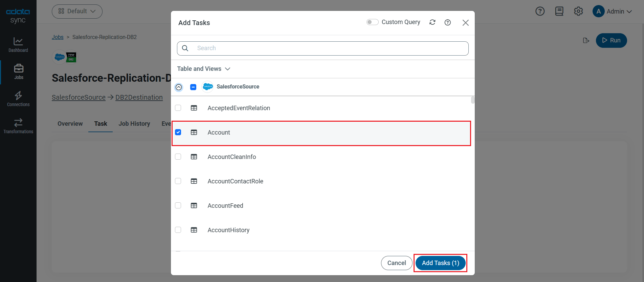
Task: Switch to the Job History tab
Action: [x=134, y=124]
